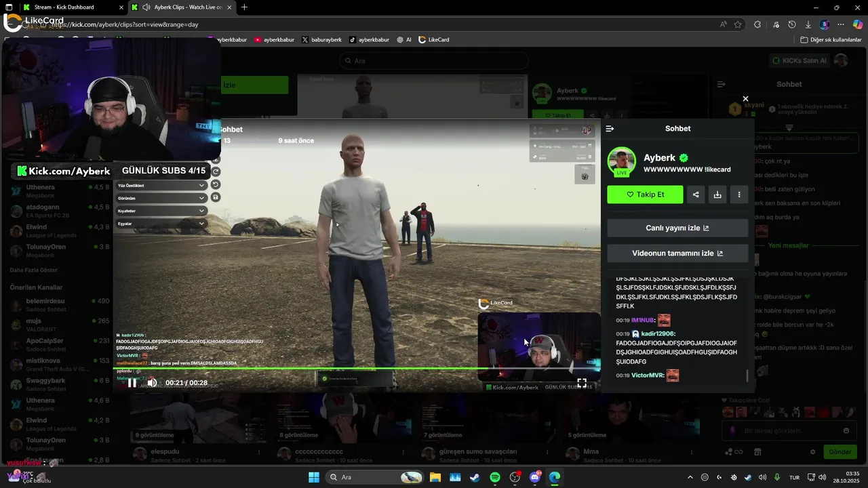Enter fullscreen for the clip player
The height and width of the screenshot is (488, 868).
[x=582, y=383]
